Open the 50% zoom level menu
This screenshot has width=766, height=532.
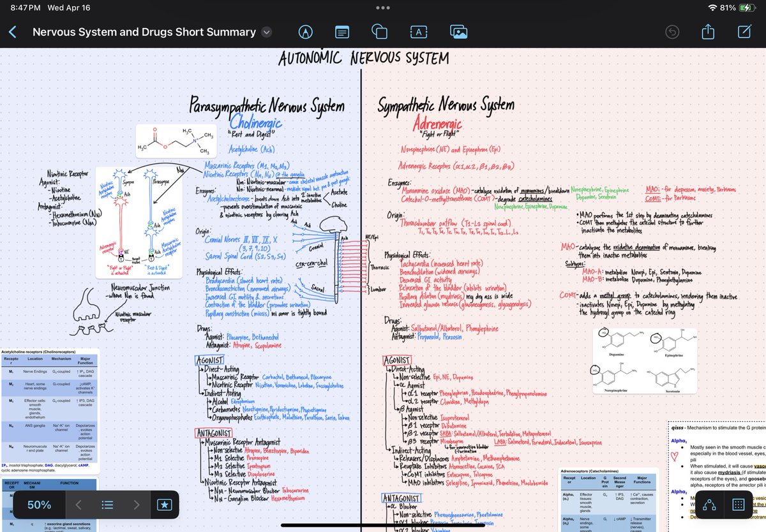click(x=39, y=505)
